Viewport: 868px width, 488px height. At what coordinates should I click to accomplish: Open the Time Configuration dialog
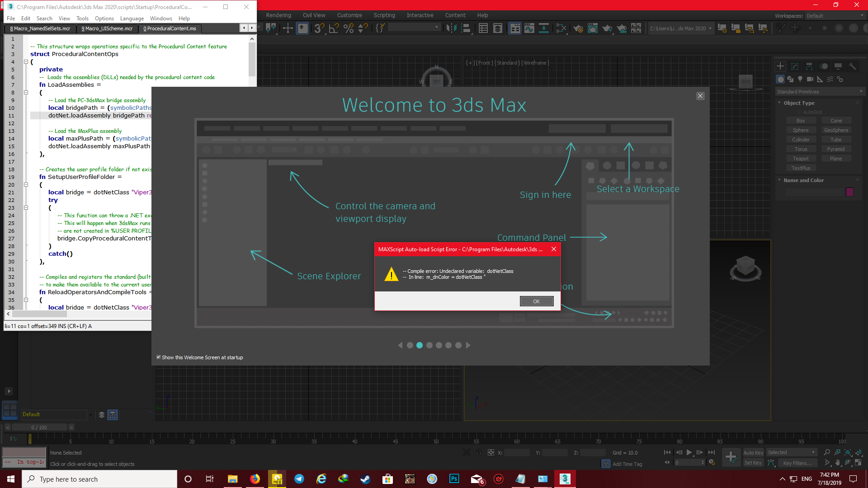click(x=712, y=463)
